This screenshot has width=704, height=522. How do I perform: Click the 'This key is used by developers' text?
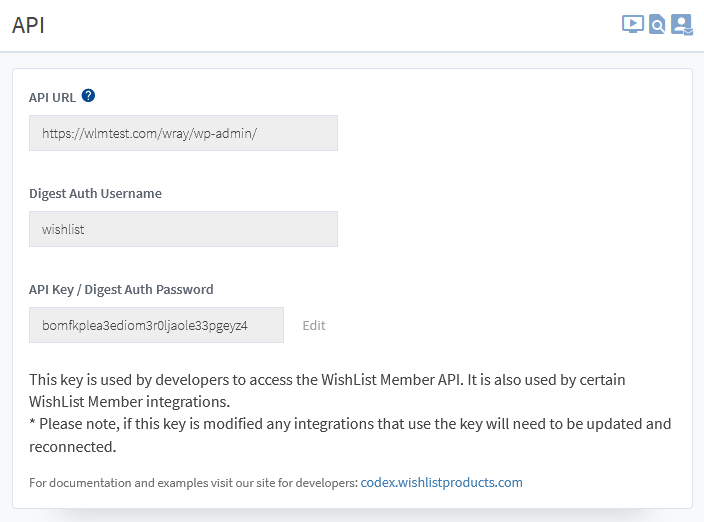coord(327,390)
